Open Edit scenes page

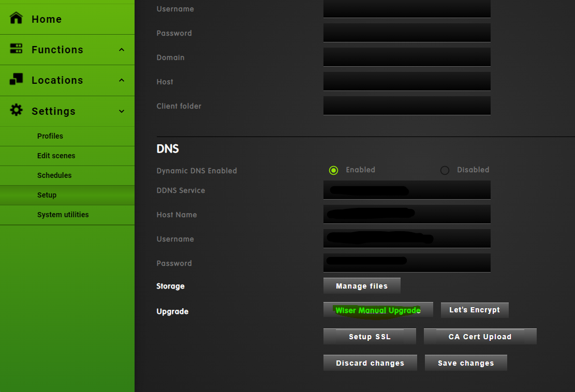(67, 156)
